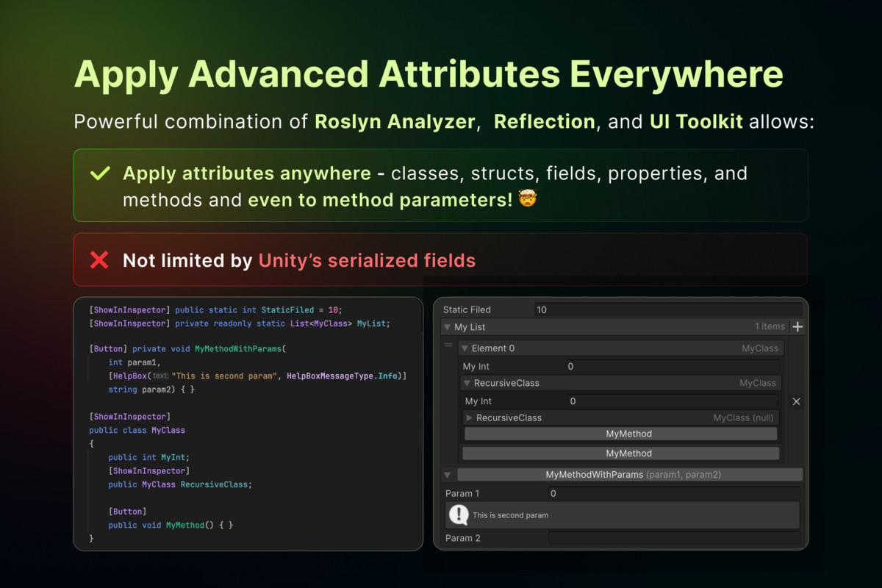Collapse the Element 0 foldout
The height and width of the screenshot is (588, 882).
pyautogui.click(x=465, y=348)
